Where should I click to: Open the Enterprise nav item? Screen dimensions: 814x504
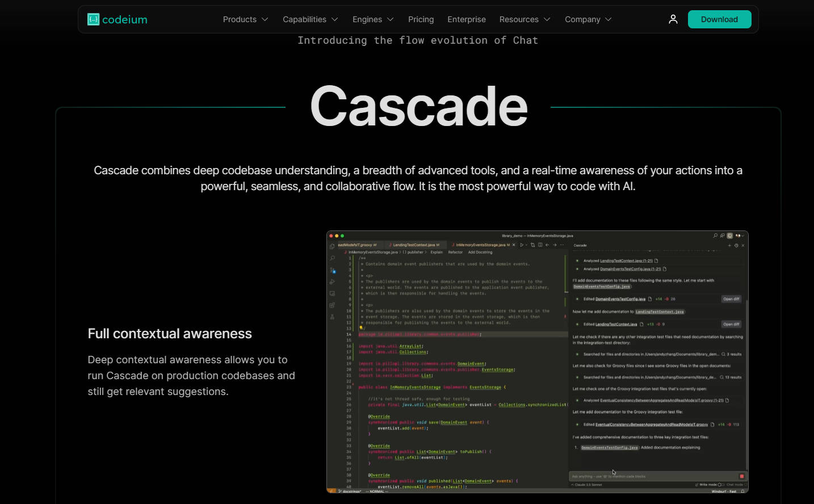point(466,19)
